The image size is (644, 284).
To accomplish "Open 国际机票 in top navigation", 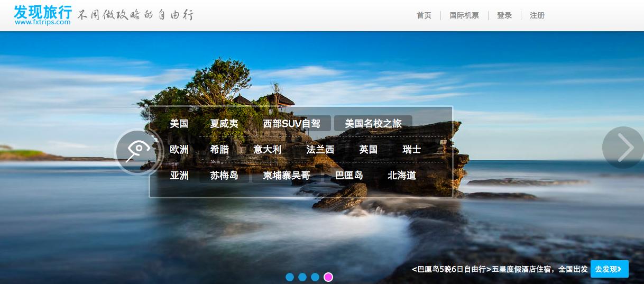I will (x=464, y=15).
